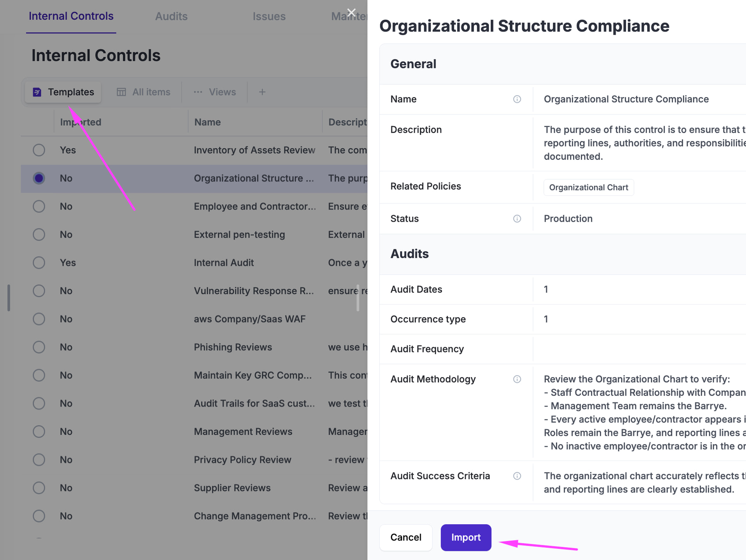Viewport: 746px width, 560px height.
Task: Click info icon beside Audit Success Criteria
Action: click(x=517, y=476)
